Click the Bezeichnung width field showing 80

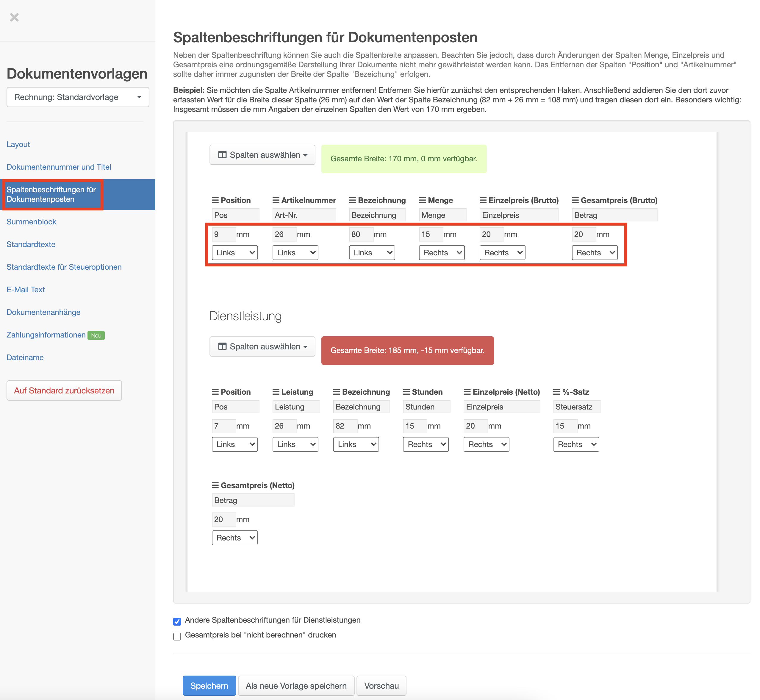click(x=361, y=235)
